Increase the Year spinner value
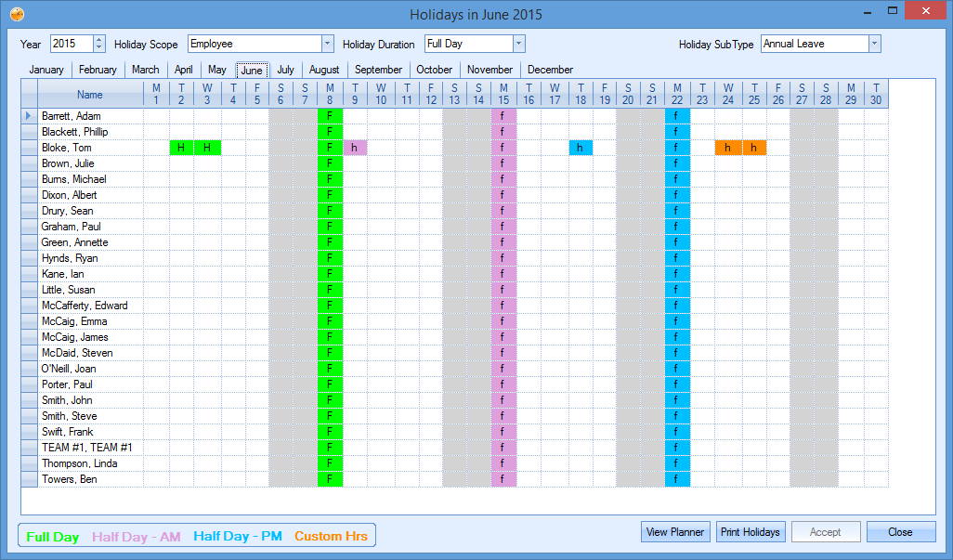The width and height of the screenshot is (953, 560). [x=99, y=40]
